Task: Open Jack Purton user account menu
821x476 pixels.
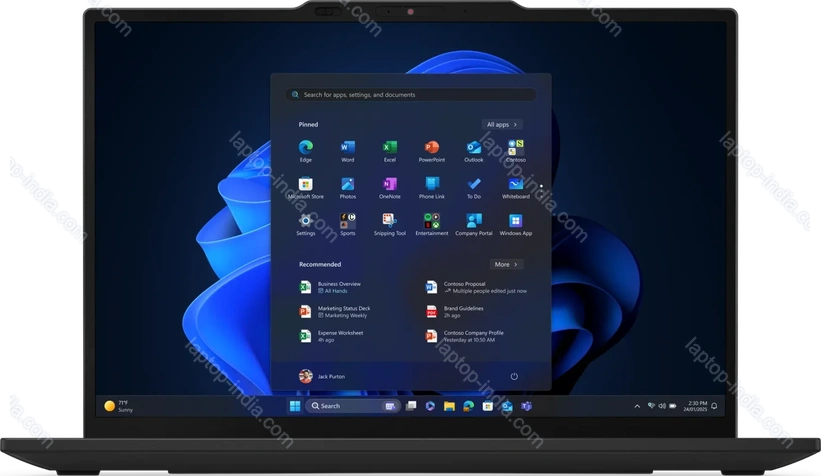Action: click(x=320, y=376)
